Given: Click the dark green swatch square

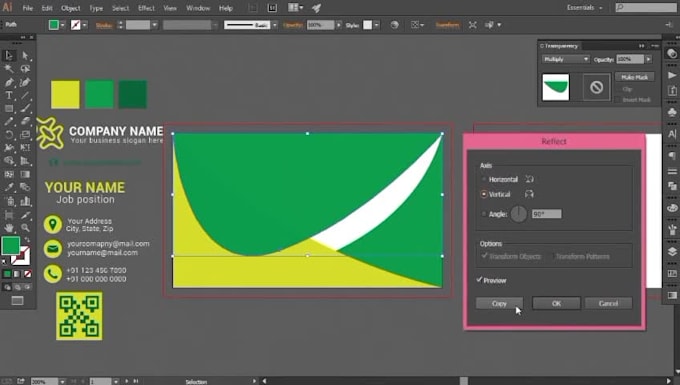Looking at the screenshot, I should pos(133,94).
